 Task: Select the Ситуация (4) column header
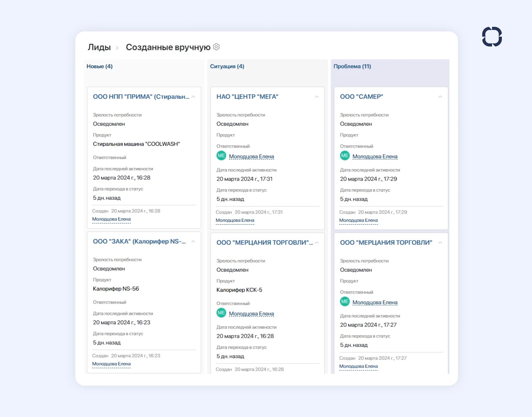(x=227, y=66)
